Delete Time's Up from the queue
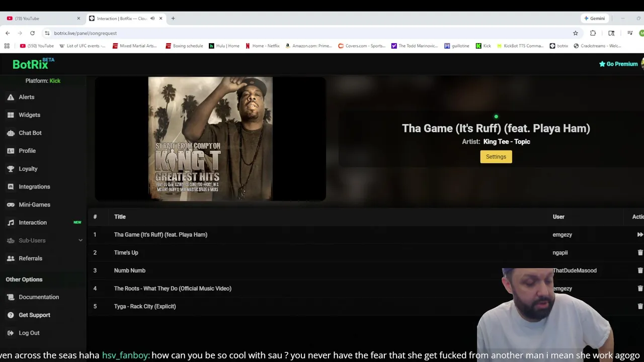This screenshot has height=362, width=644. (x=640, y=252)
